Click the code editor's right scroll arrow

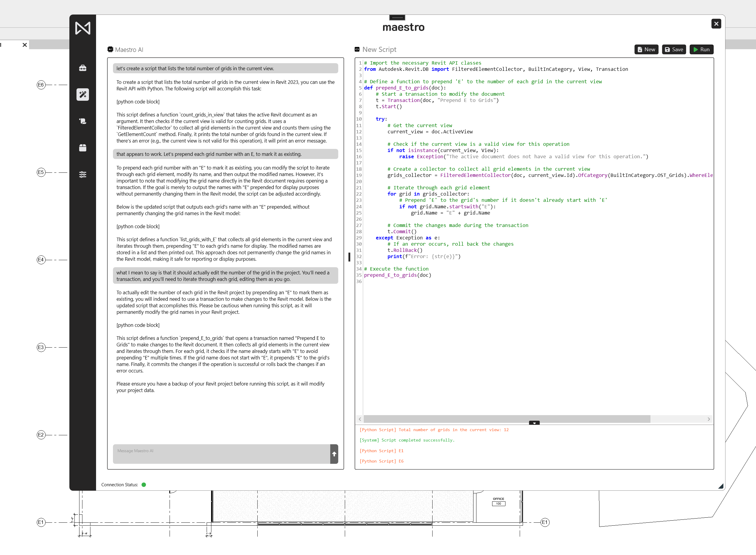[709, 419]
